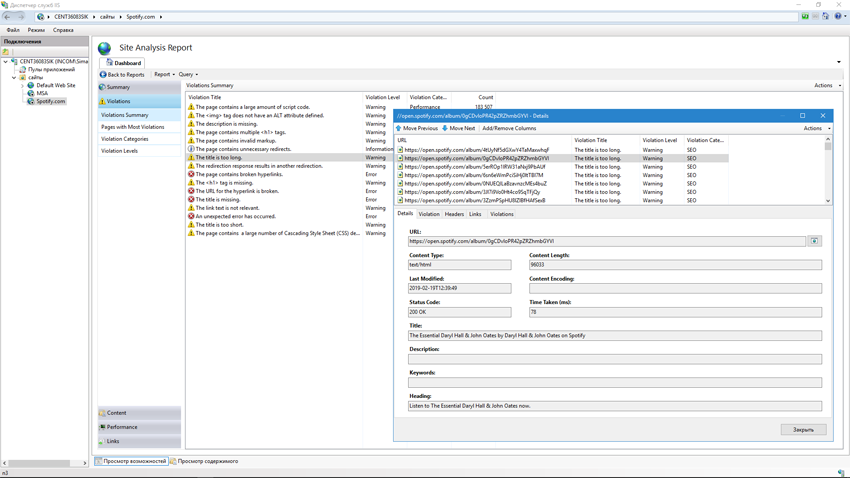This screenshot has width=850, height=478.
Task: Switch to the Links tab in Details window
Action: point(475,215)
